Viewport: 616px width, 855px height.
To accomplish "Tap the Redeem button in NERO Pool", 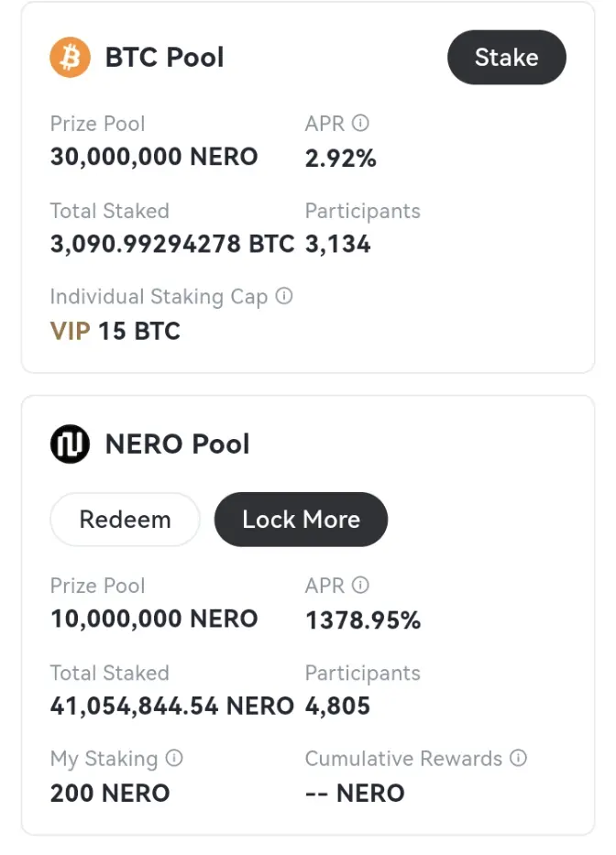I will (x=125, y=520).
